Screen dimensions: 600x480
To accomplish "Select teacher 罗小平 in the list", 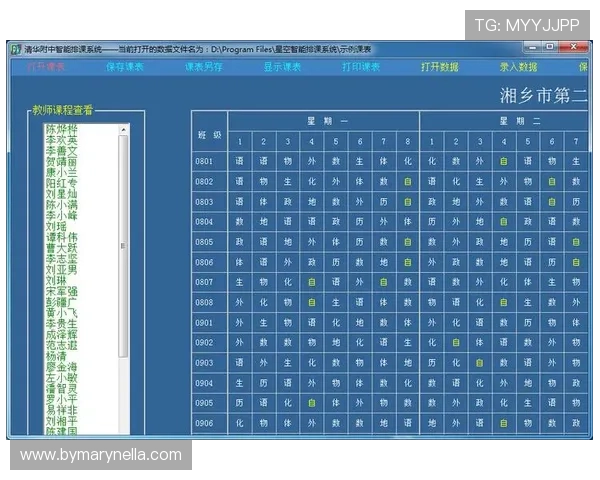I will coord(62,399).
